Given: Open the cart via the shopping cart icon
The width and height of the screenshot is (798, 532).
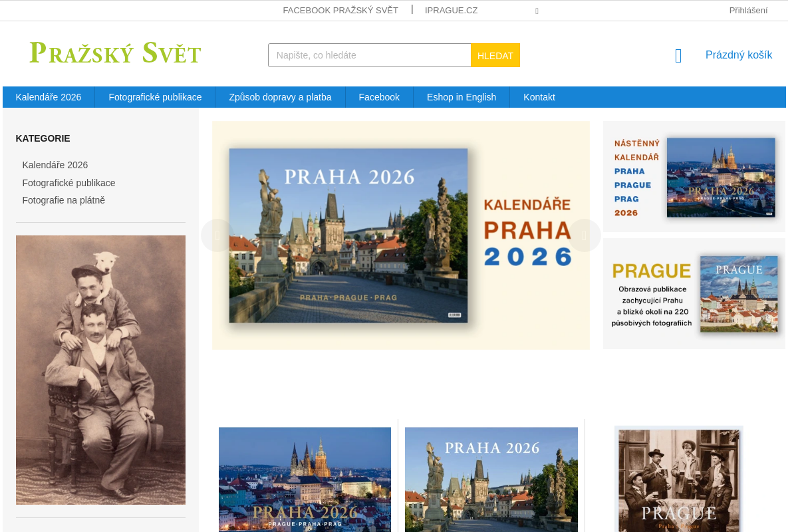Looking at the screenshot, I should coord(678,55).
